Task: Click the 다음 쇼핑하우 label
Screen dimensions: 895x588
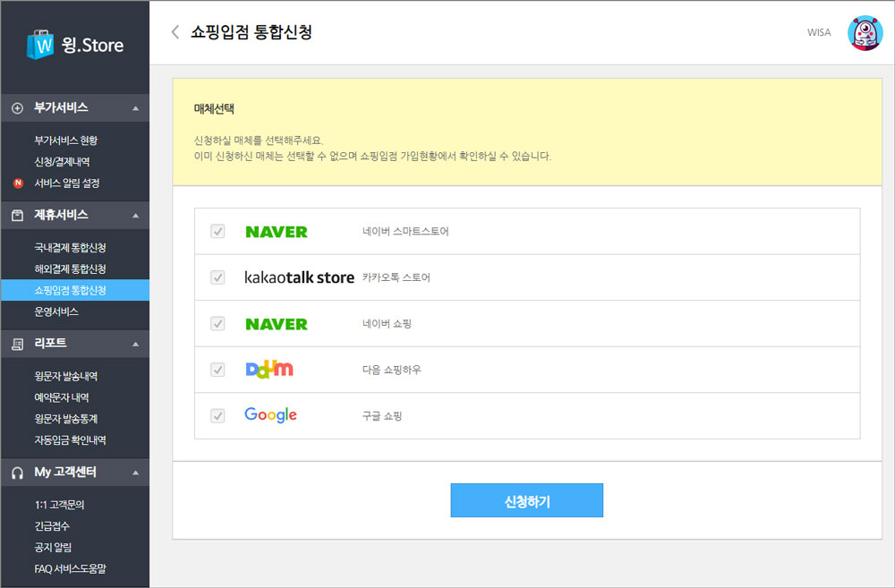Action: point(392,370)
